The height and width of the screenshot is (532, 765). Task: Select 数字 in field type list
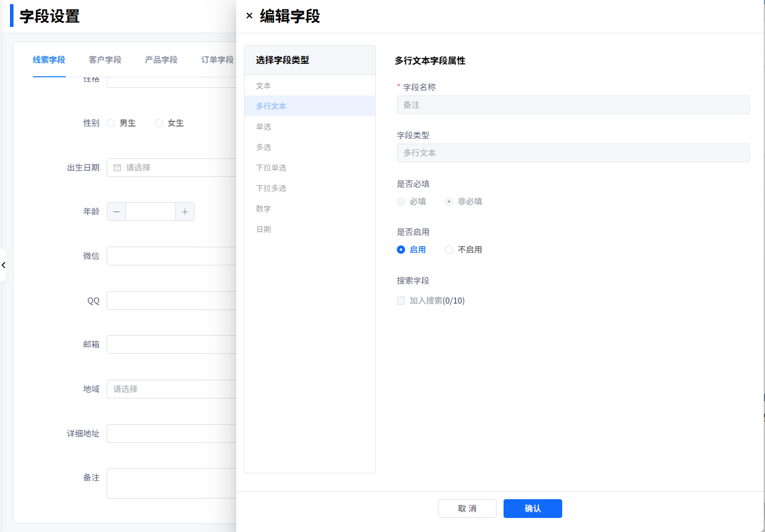(263, 209)
